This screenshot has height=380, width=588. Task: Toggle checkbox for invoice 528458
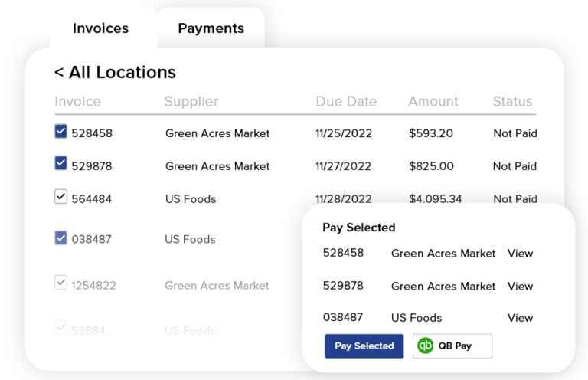click(61, 132)
